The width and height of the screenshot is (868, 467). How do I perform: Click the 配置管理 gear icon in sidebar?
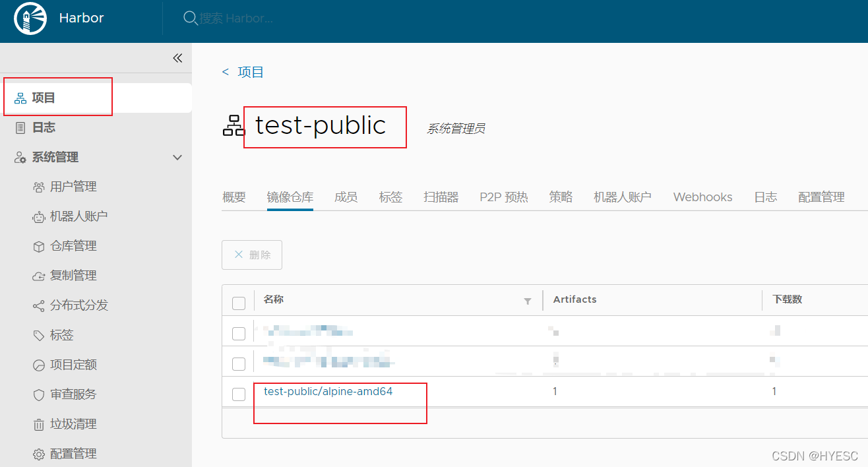click(38, 454)
